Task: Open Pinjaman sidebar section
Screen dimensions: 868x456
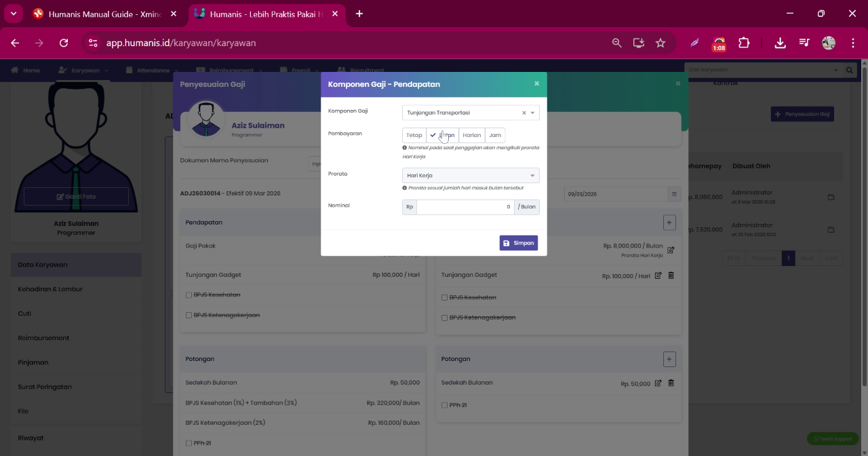Action: point(76,362)
